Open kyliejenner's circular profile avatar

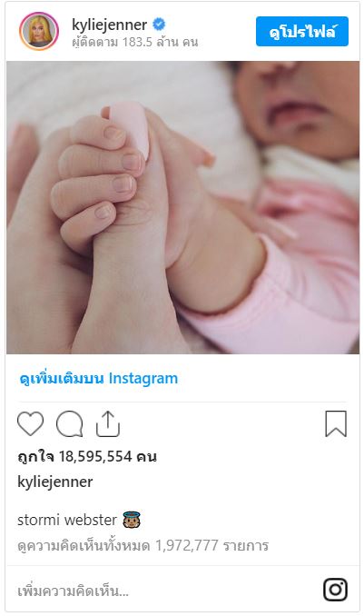[x=39, y=31]
